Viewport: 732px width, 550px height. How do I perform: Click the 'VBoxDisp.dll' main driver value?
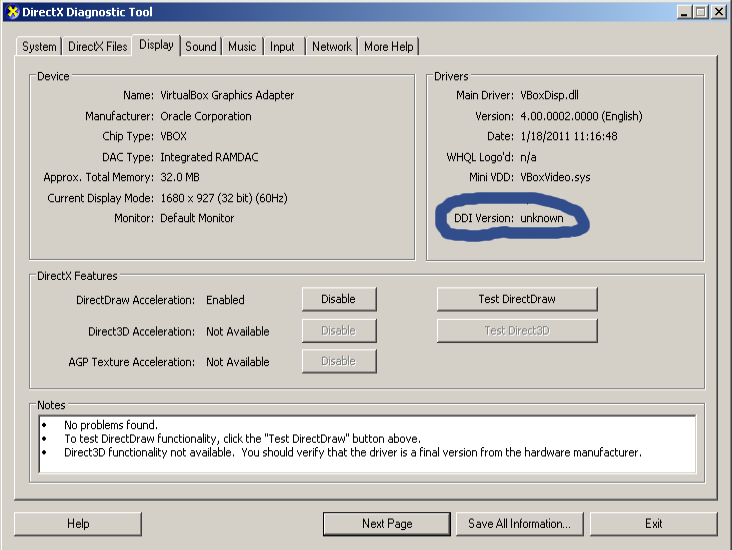[549, 95]
